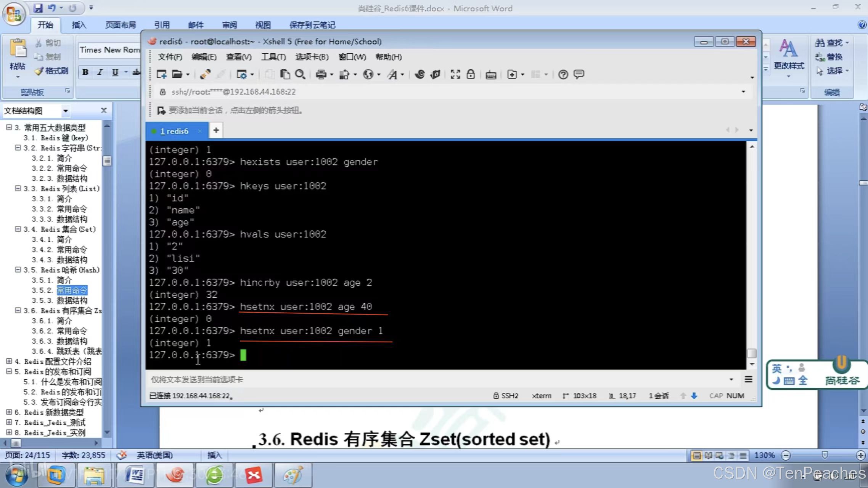The width and height of the screenshot is (868, 488).
Task: Click the lock screen padlock icon
Action: (x=471, y=74)
